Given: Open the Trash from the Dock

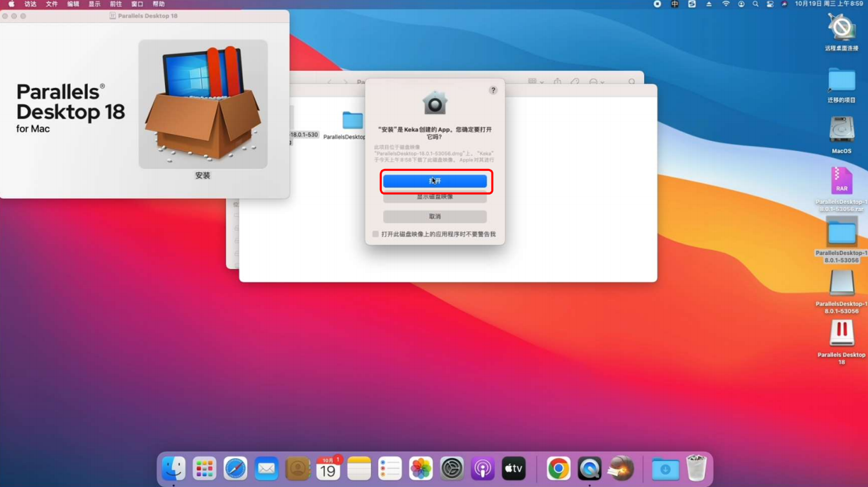Looking at the screenshot, I should click(x=697, y=469).
